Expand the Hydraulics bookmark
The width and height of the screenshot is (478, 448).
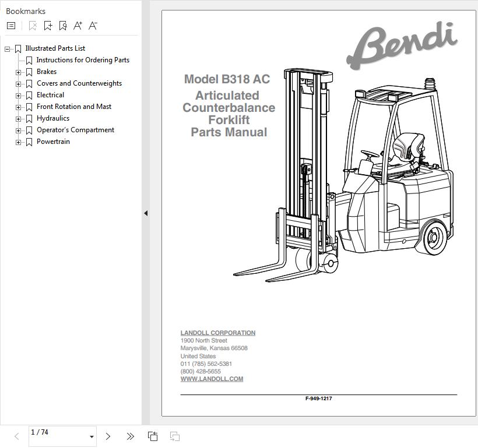[x=18, y=119]
